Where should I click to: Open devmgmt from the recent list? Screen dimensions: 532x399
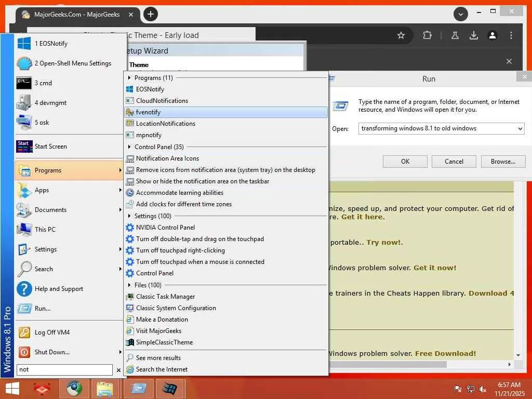pos(70,102)
